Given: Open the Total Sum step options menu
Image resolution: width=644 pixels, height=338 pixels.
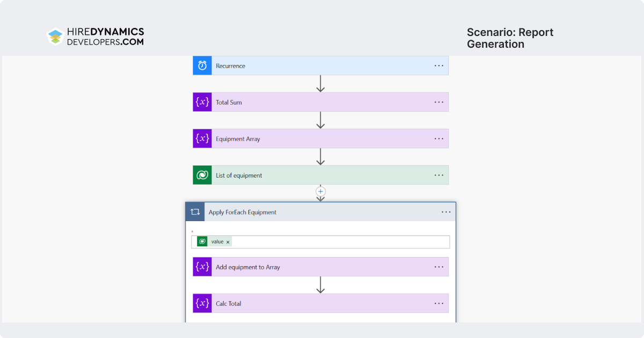Looking at the screenshot, I should tap(439, 102).
